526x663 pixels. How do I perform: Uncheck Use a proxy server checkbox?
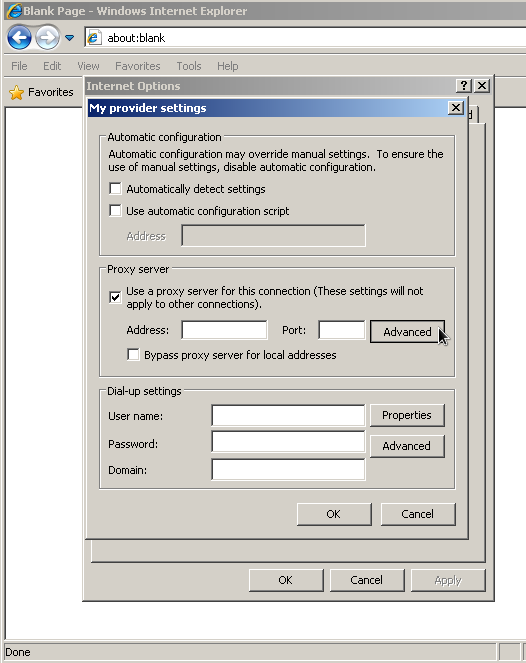pos(115,297)
